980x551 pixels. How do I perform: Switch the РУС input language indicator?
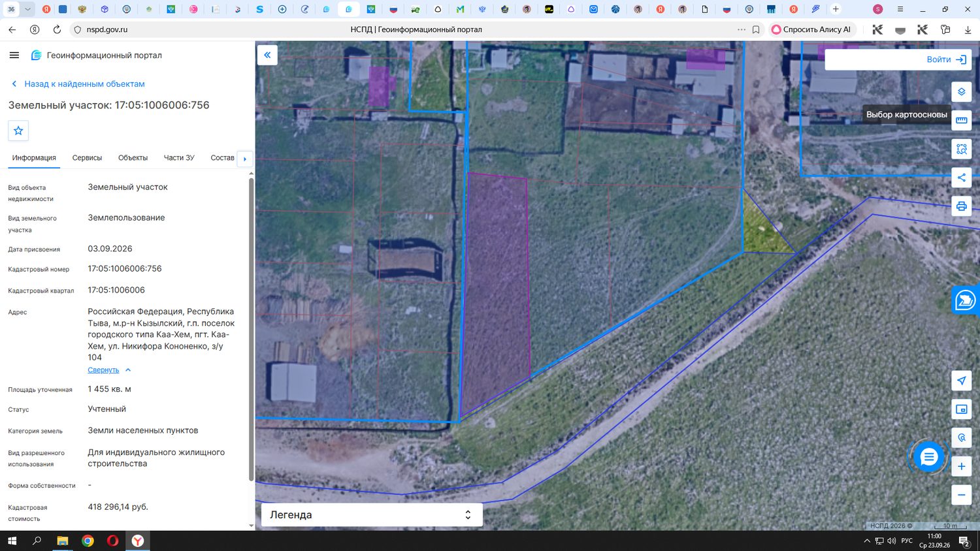tap(907, 541)
